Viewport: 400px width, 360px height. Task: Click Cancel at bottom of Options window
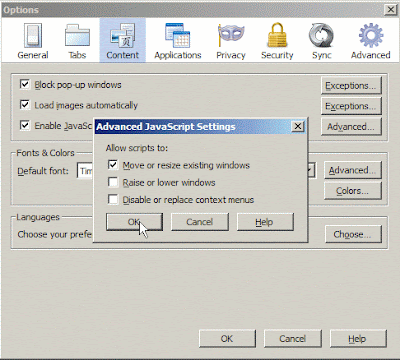click(x=293, y=339)
